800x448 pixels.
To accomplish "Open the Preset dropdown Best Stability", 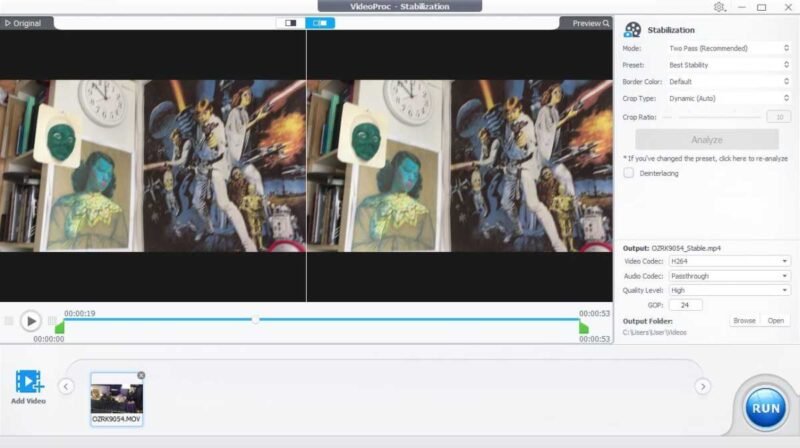I will pos(729,65).
